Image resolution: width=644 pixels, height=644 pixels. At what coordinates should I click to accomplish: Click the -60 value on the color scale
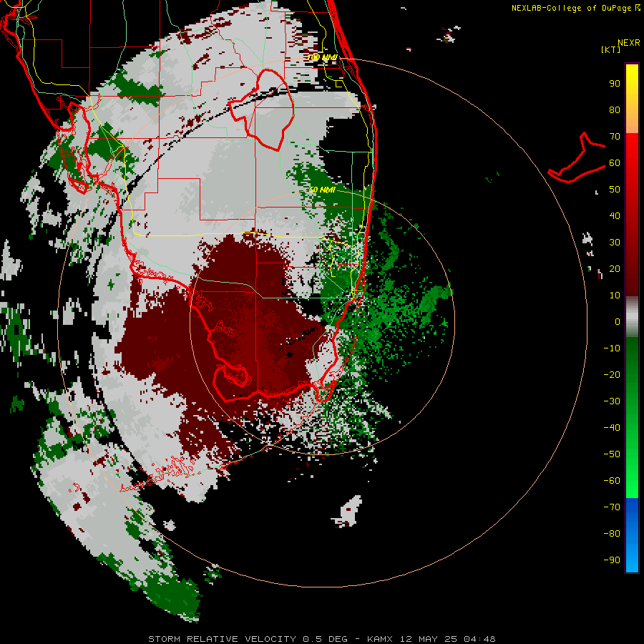point(612,481)
